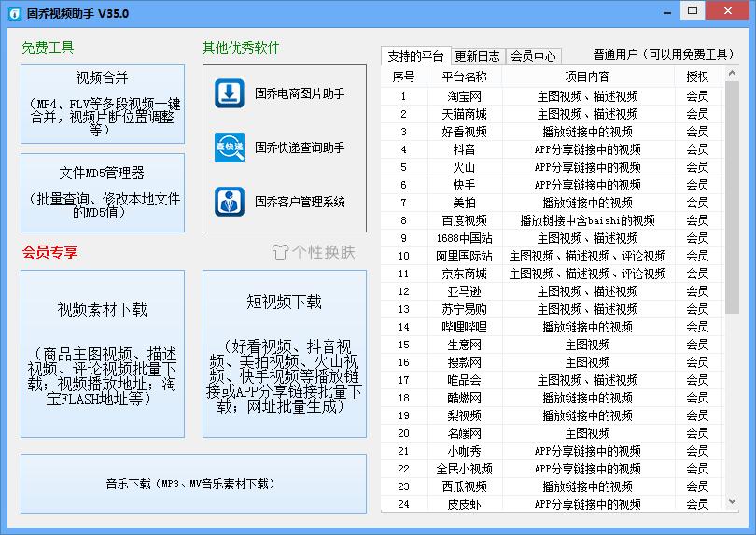Open 固乔快递查询助手 software link

(300, 148)
